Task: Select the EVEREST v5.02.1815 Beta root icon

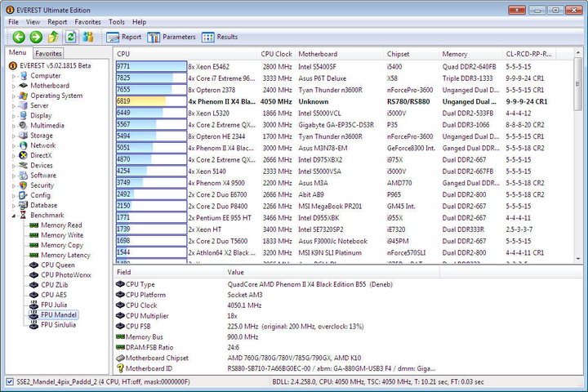Action: pyautogui.click(x=13, y=65)
